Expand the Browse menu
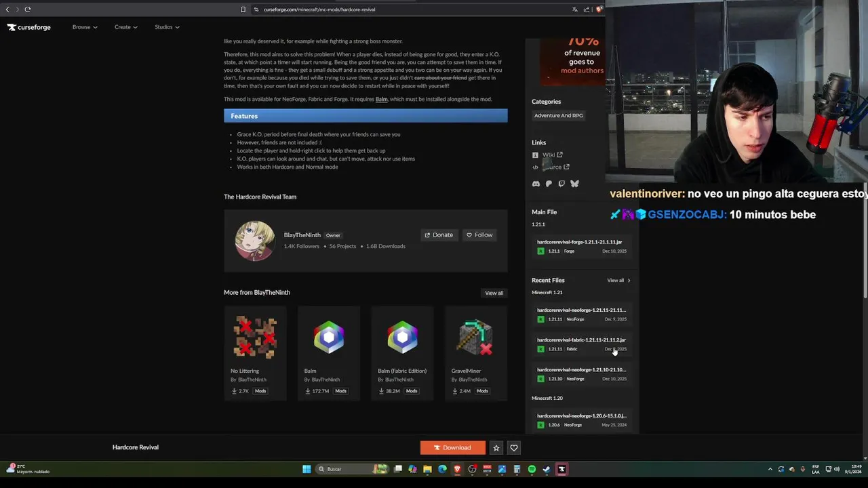 [85, 27]
